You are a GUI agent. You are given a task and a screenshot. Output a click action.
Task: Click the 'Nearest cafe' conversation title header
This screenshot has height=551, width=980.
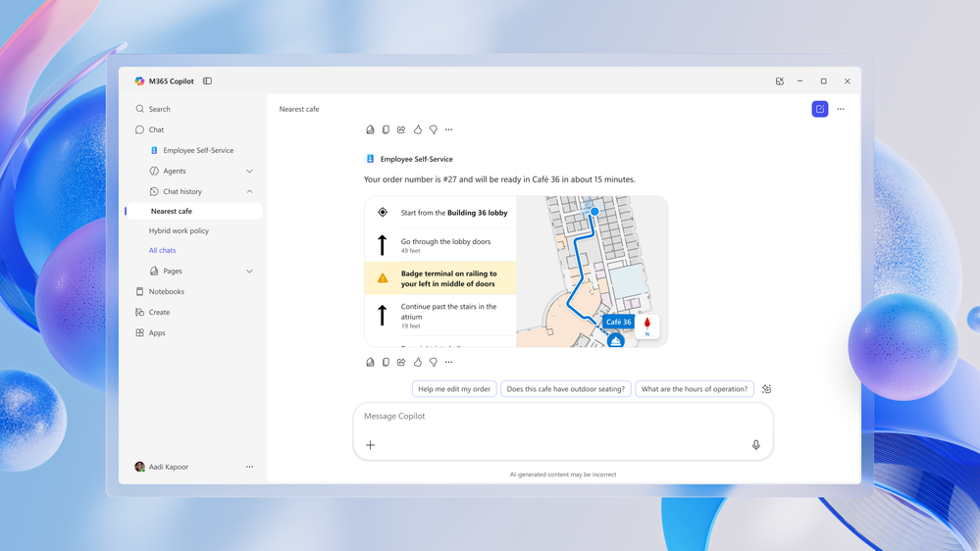pyautogui.click(x=299, y=109)
